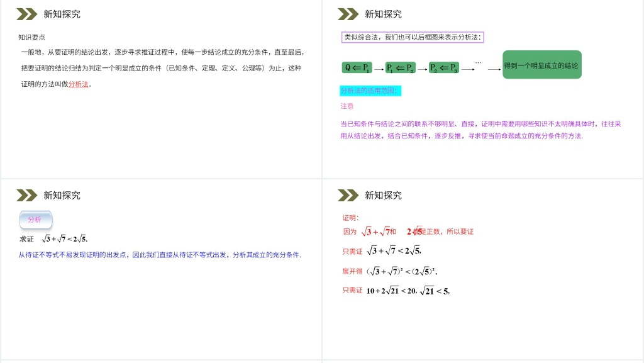The height and width of the screenshot is (363, 644).
Task: Click the 知识要点 heading text
Action: (x=31, y=36)
